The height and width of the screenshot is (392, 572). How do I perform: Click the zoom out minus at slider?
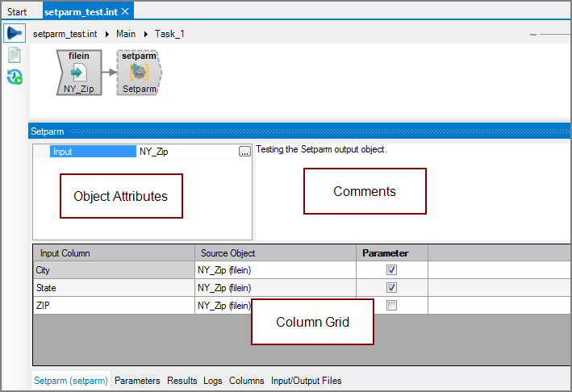pyautogui.click(x=532, y=35)
